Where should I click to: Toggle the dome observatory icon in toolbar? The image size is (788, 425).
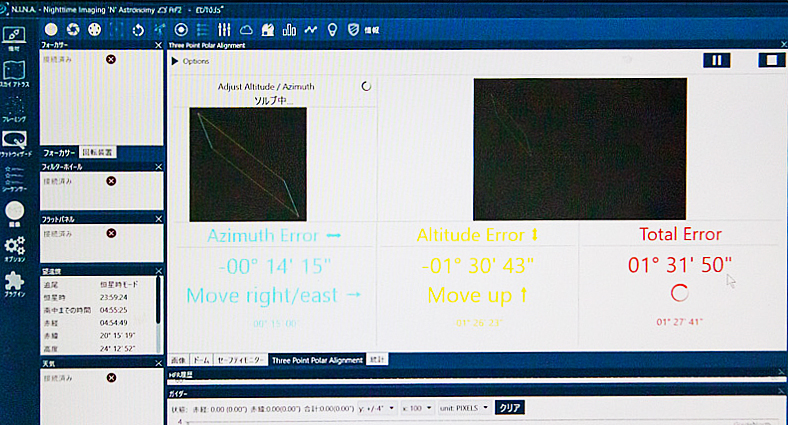pyautogui.click(x=267, y=30)
